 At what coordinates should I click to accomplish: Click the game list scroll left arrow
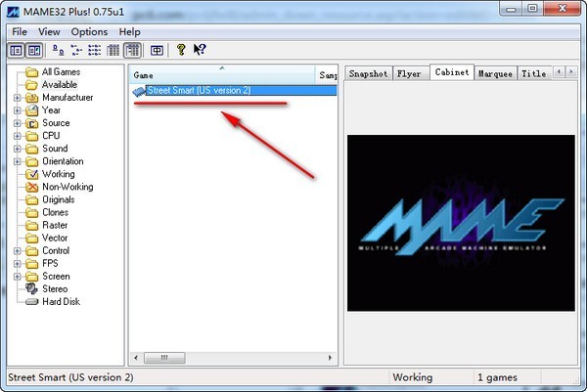click(136, 358)
